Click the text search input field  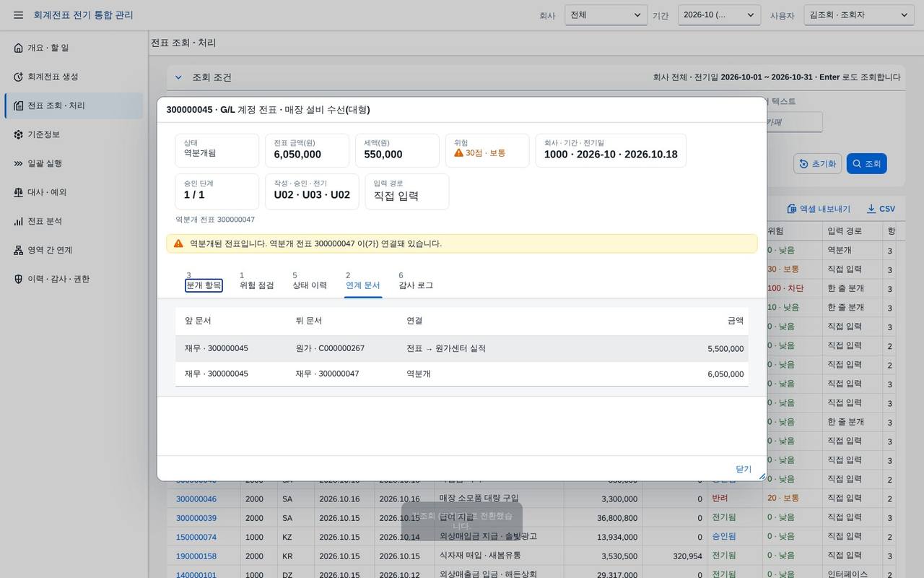793,122
